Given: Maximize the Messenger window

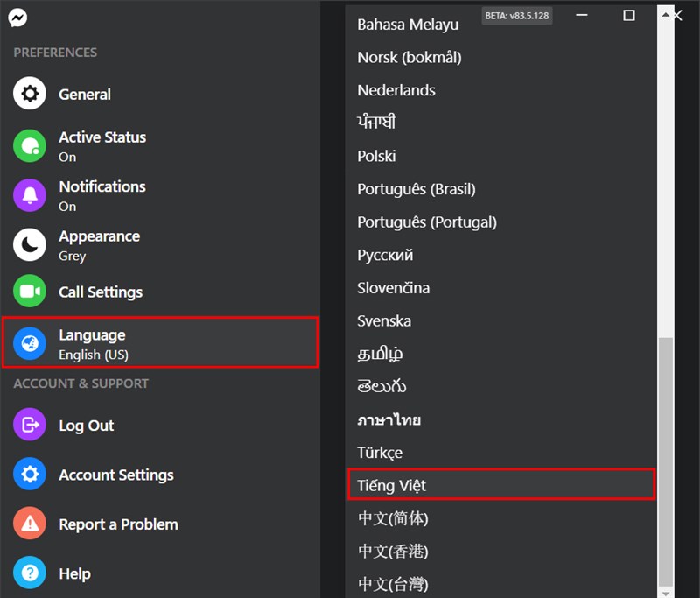Looking at the screenshot, I should (x=629, y=16).
